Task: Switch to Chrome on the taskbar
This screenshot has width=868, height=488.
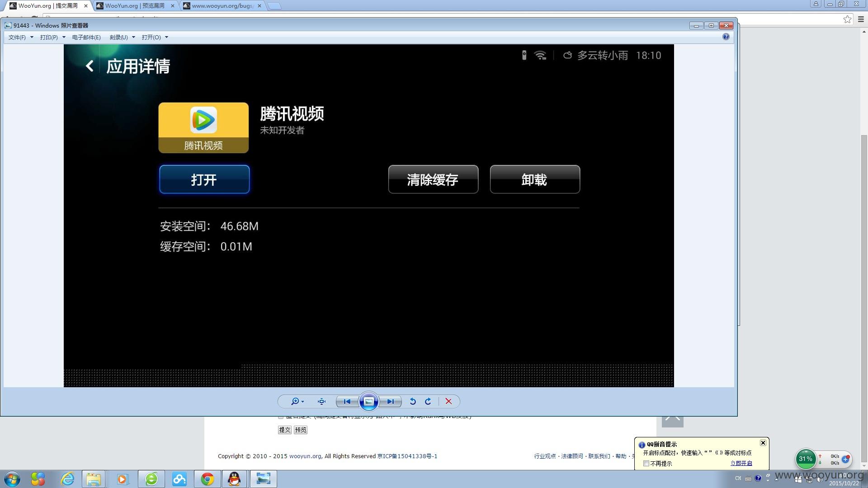Action: pyautogui.click(x=208, y=479)
